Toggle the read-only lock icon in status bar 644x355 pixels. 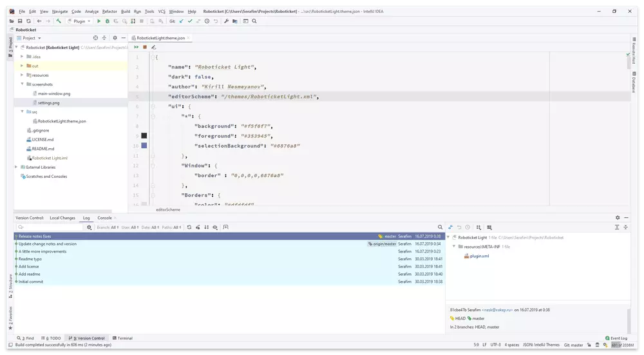point(589,345)
